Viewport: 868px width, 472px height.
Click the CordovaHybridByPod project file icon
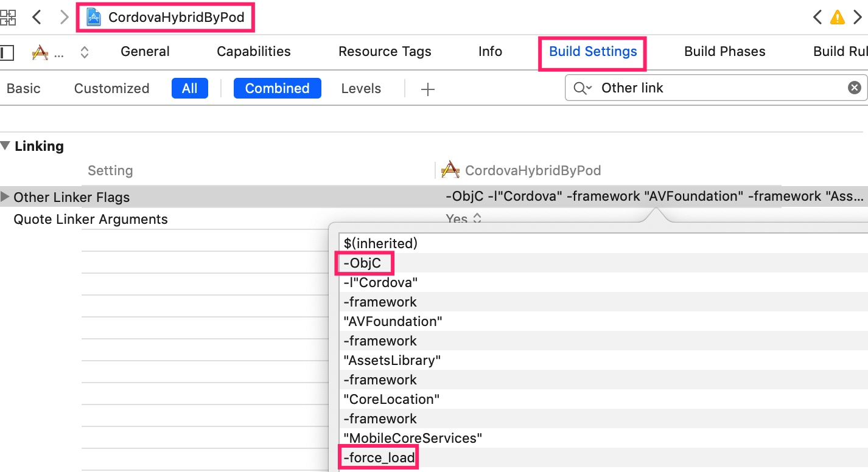coord(94,17)
